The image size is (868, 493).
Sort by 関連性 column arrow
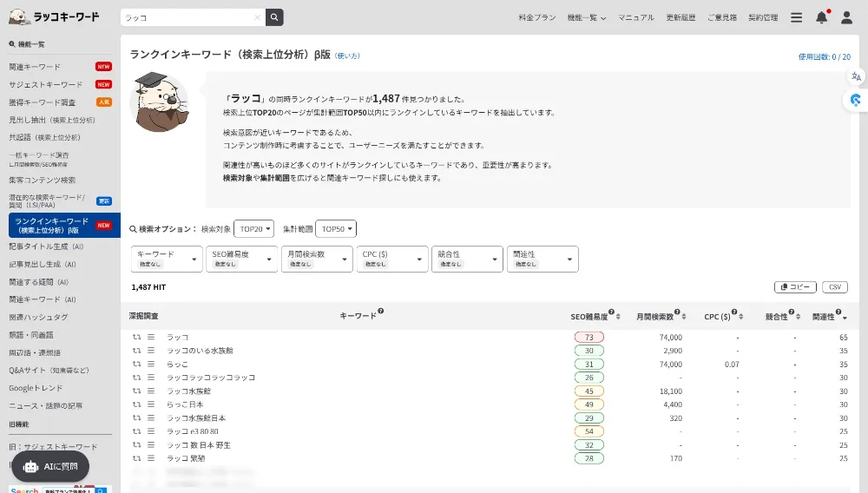[x=845, y=317]
